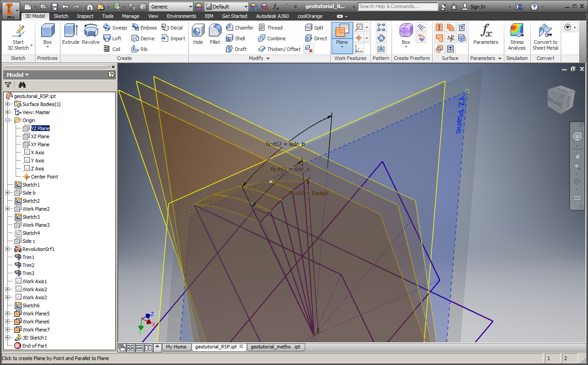Select the Emboss tool

pos(144,28)
